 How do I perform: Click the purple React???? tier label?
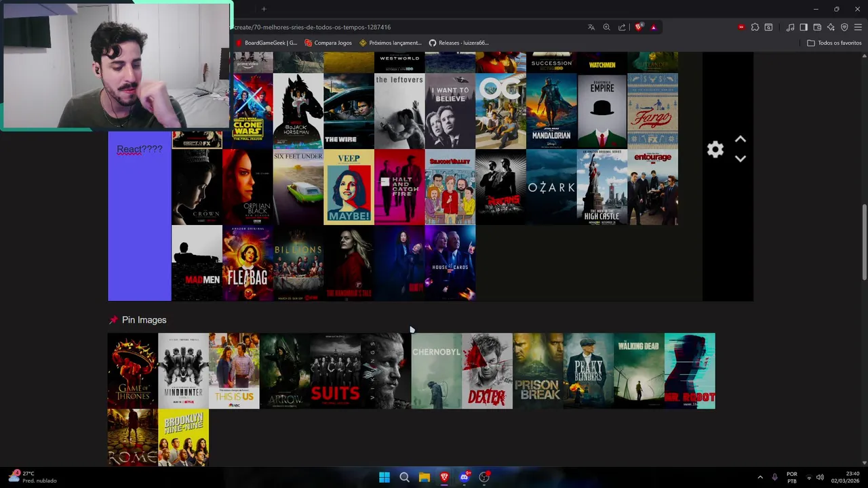pyautogui.click(x=140, y=216)
